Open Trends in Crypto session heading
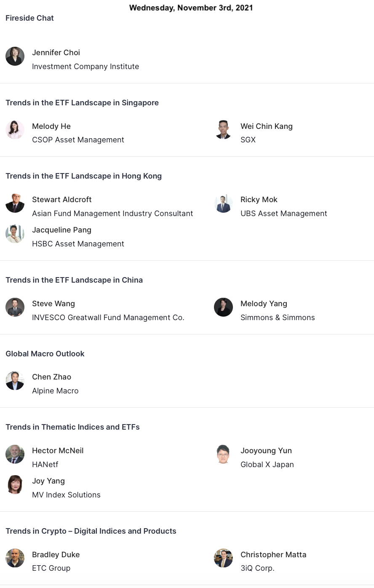 point(91,531)
